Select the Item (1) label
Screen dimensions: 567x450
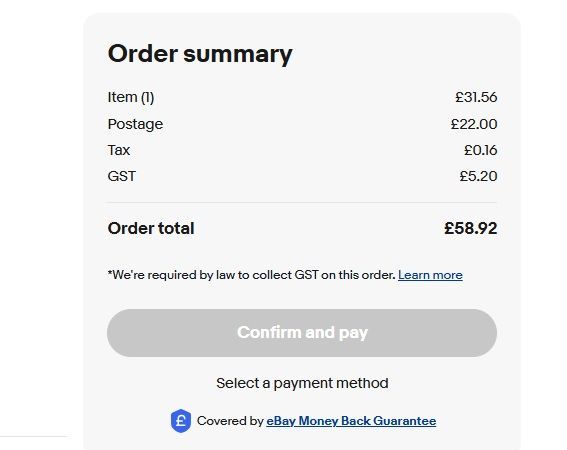pyautogui.click(x=131, y=97)
